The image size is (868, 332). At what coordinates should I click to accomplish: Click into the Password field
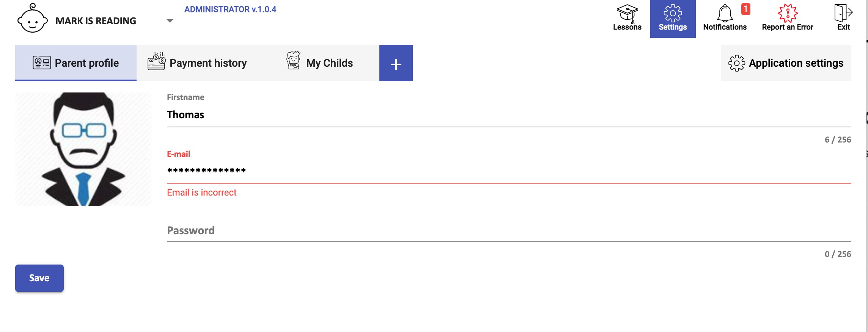click(508, 230)
